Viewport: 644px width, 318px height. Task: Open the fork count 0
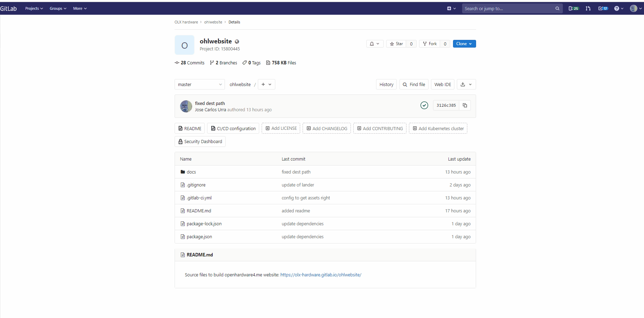point(445,44)
